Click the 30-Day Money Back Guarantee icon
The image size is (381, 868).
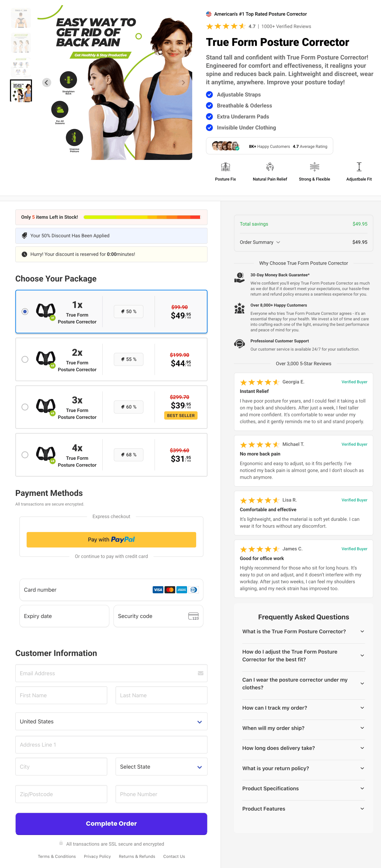(x=239, y=278)
